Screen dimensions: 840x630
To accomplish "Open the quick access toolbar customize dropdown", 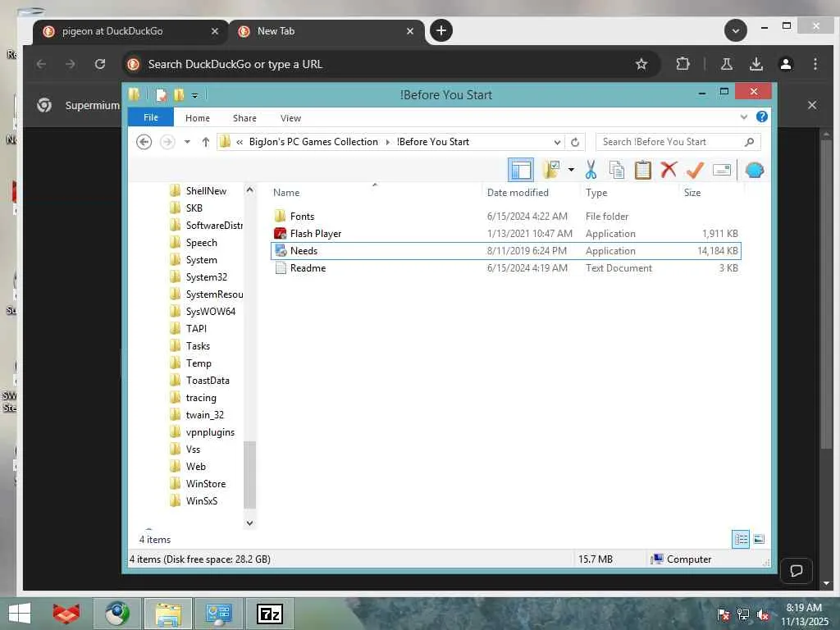I will click(x=195, y=95).
